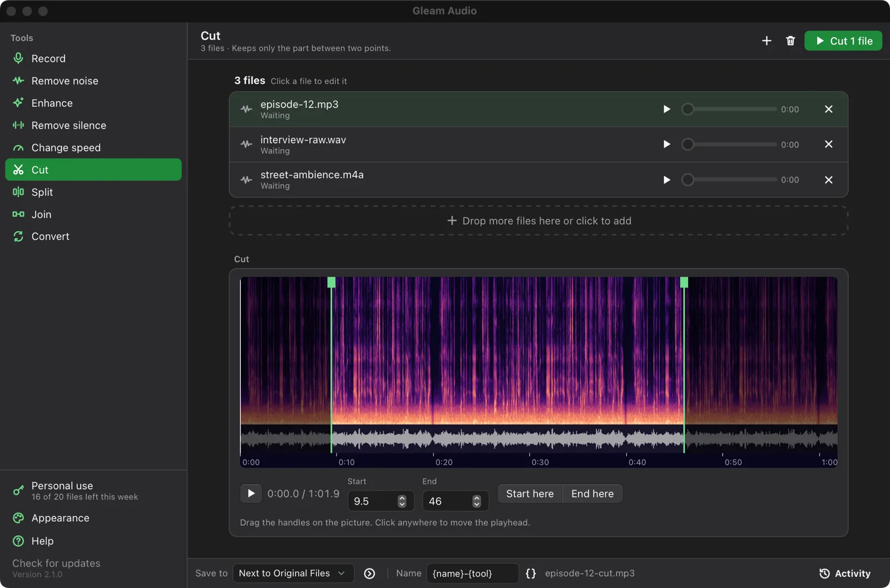Play interview-raw.wav preview
The image size is (890, 588).
click(666, 144)
